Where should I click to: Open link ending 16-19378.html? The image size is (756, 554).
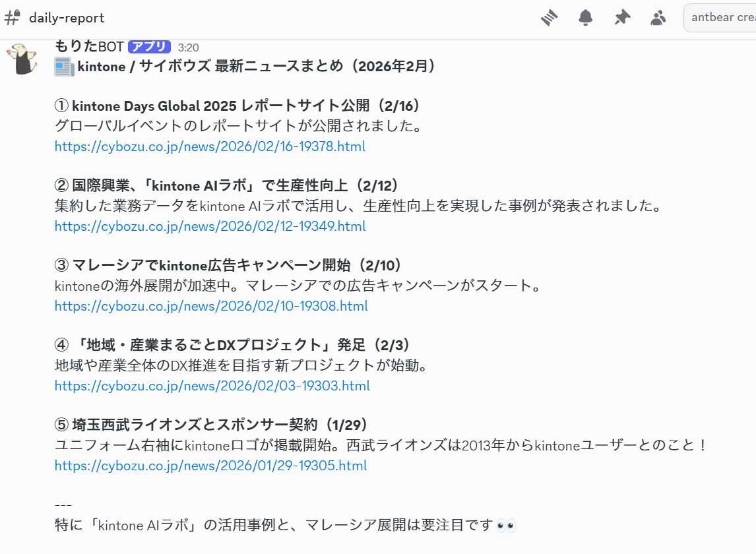click(x=210, y=146)
